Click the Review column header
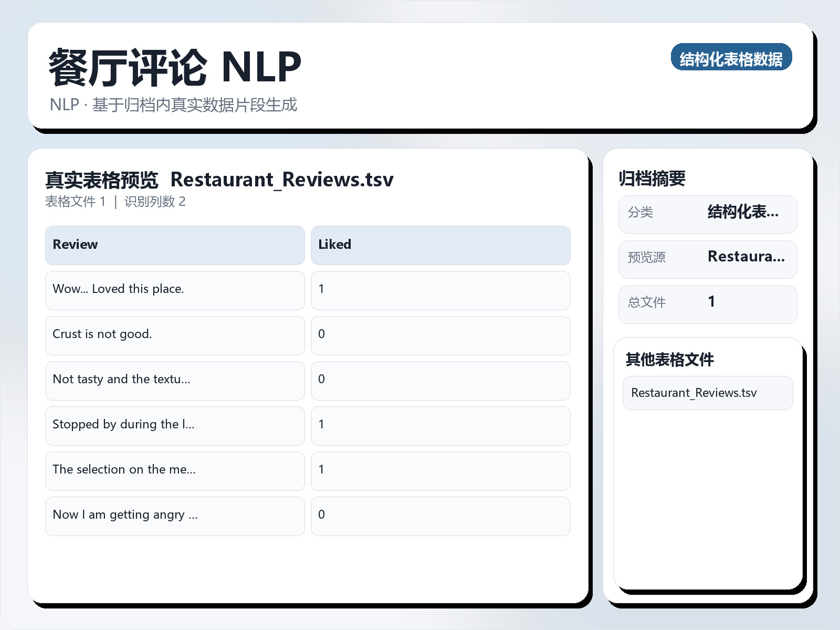The width and height of the screenshot is (840, 630). (75, 245)
